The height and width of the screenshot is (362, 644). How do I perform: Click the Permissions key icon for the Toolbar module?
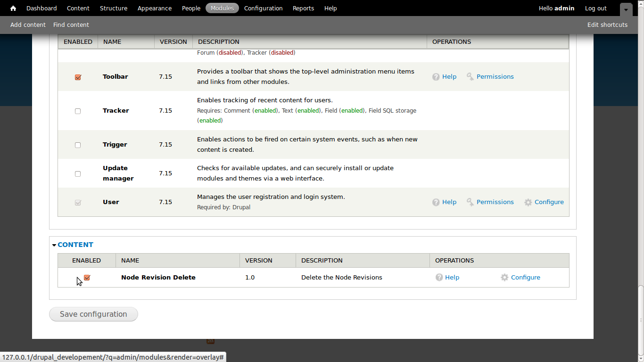(x=470, y=76)
